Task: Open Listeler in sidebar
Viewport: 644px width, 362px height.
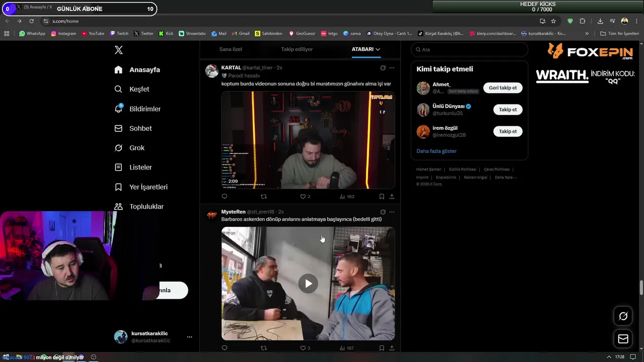Action: point(133,167)
